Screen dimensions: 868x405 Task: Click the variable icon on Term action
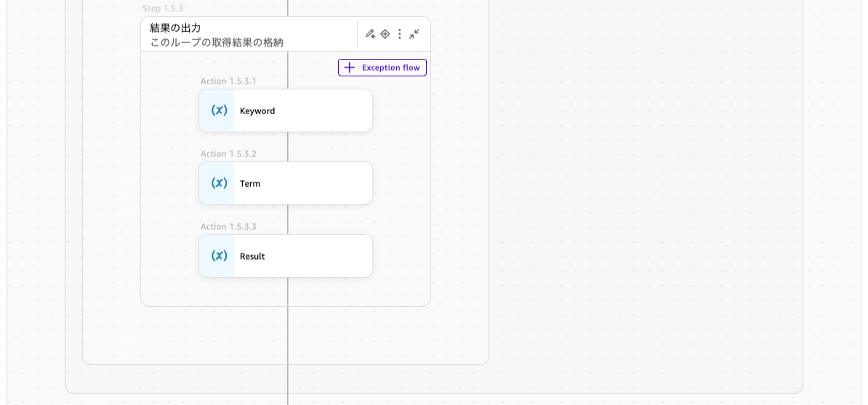220,183
